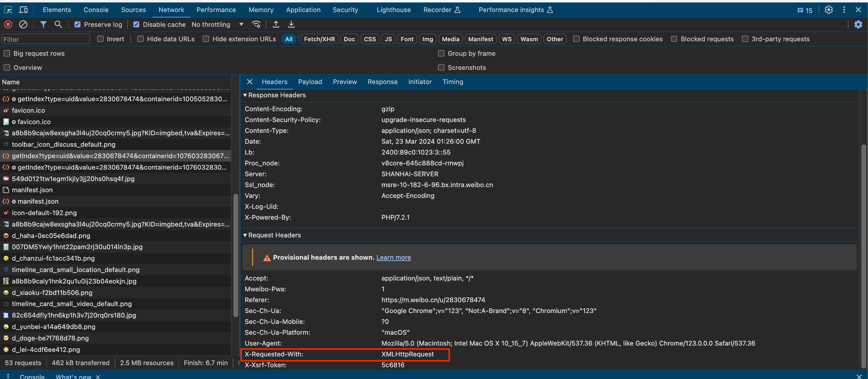Open the 15 issues counter
The width and height of the screenshot is (868, 379).
pos(805,10)
